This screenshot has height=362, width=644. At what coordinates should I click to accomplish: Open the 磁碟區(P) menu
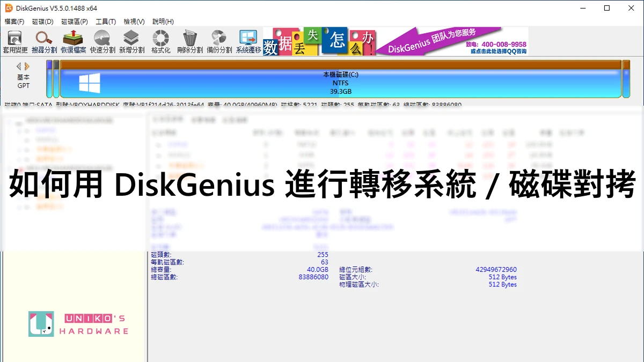(x=75, y=21)
